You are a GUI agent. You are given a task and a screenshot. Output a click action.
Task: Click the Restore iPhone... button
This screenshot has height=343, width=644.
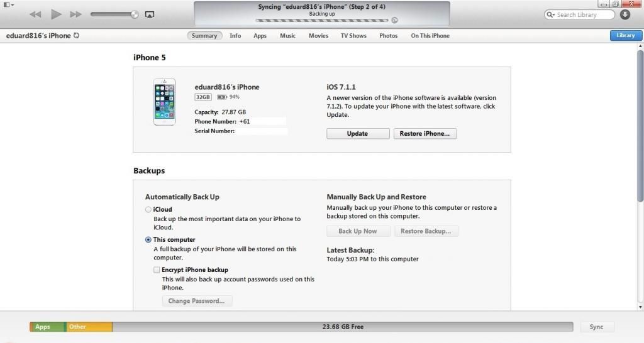coord(425,134)
